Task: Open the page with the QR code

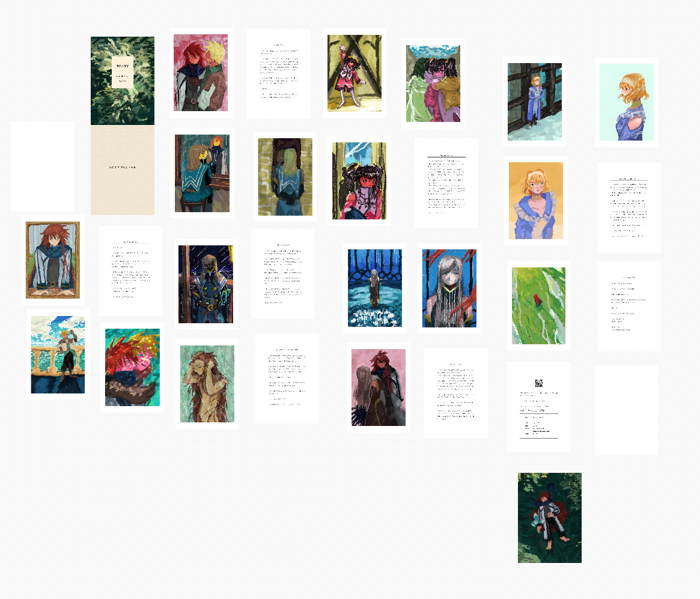Action: [x=538, y=407]
